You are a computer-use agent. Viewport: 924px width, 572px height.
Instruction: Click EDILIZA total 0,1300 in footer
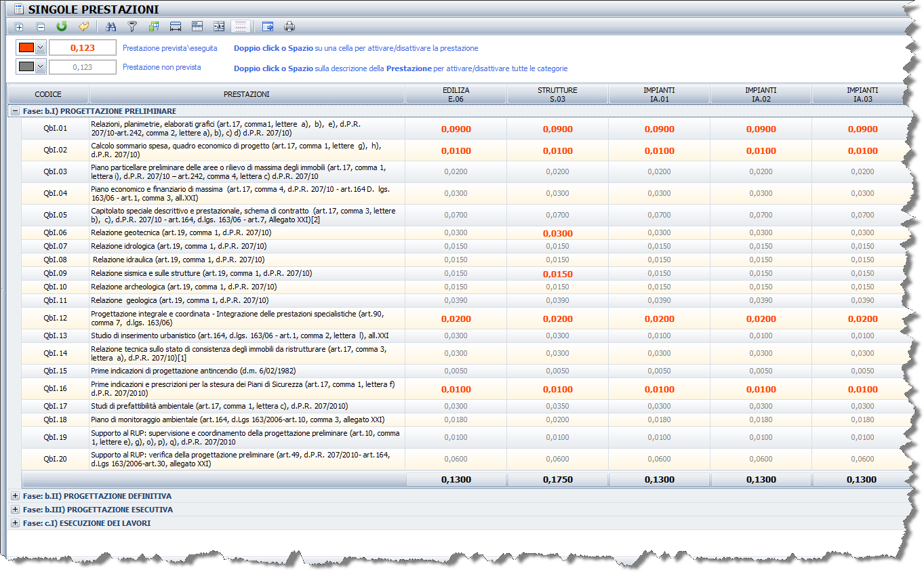[456, 480]
